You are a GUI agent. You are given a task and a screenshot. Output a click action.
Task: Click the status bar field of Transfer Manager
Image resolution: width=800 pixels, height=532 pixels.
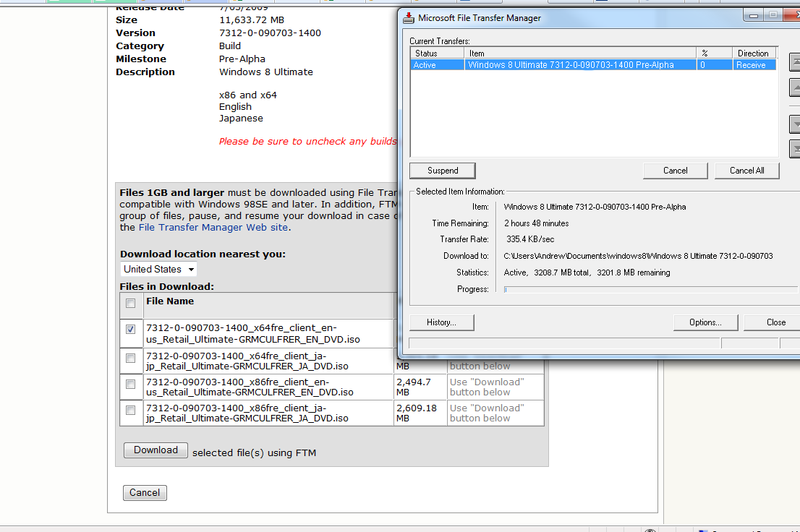(564, 343)
